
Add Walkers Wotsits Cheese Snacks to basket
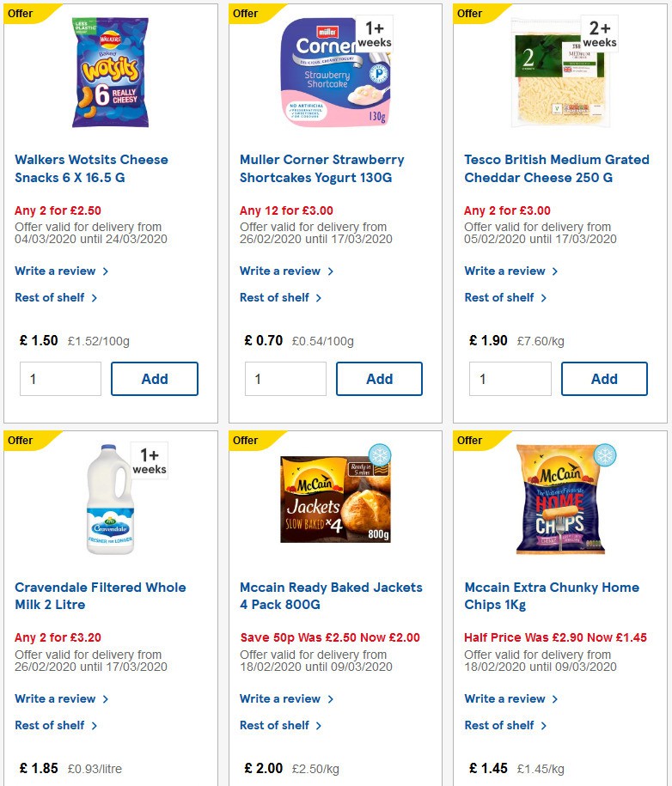coord(155,378)
